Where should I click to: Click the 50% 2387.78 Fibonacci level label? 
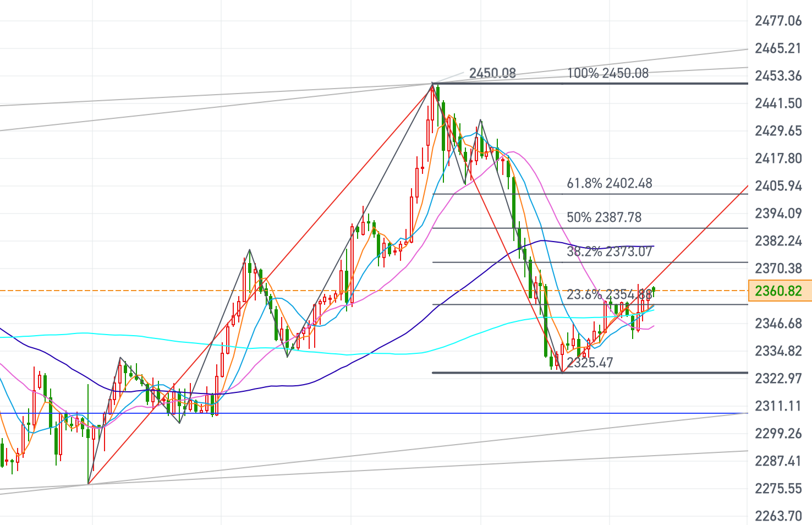pos(604,217)
